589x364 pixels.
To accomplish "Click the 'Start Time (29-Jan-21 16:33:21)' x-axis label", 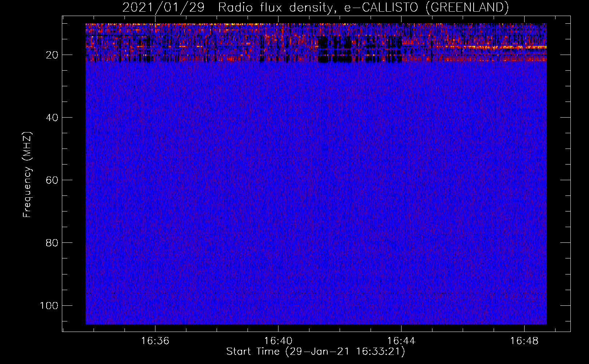I will click(x=315, y=352).
